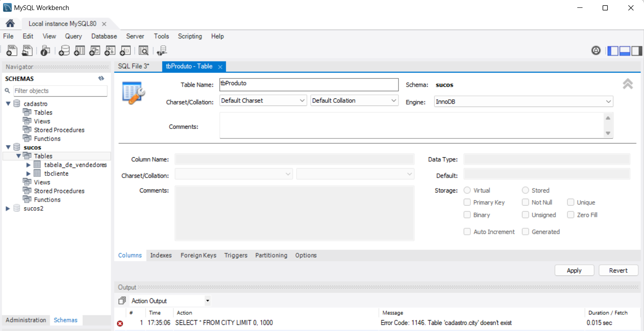Collapse the sucos Tables node
The height and width of the screenshot is (331, 644).
pos(18,156)
